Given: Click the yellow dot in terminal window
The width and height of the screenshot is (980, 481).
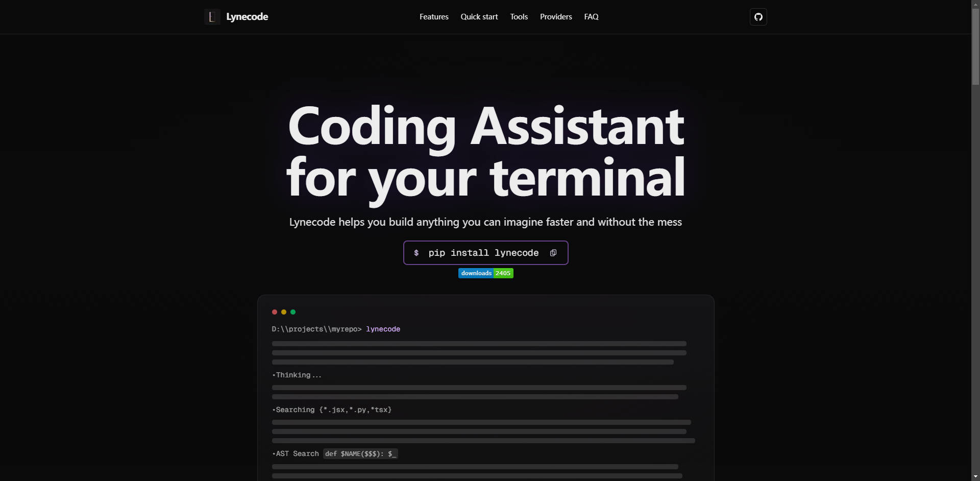Looking at the screenshot, I should 284,312.
